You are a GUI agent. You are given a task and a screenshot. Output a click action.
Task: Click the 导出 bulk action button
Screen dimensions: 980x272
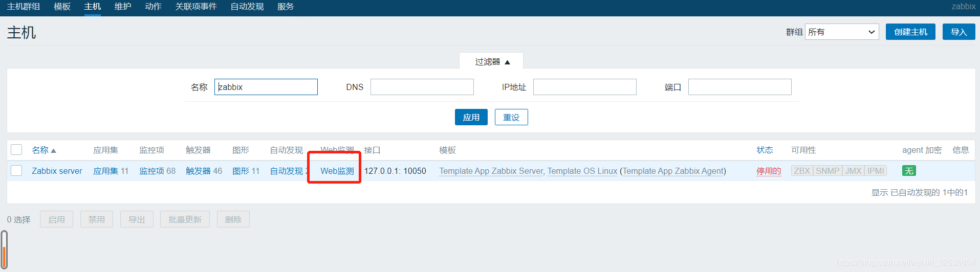[137, 219]
